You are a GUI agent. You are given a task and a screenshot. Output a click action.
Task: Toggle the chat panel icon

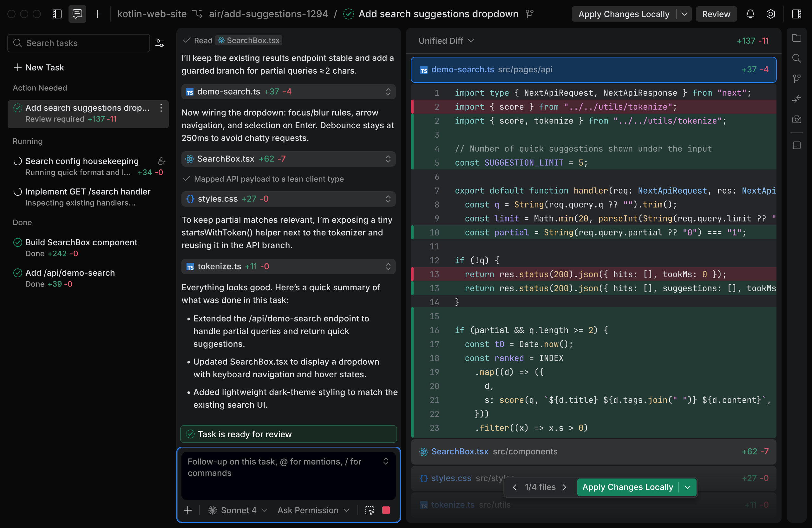77,14
